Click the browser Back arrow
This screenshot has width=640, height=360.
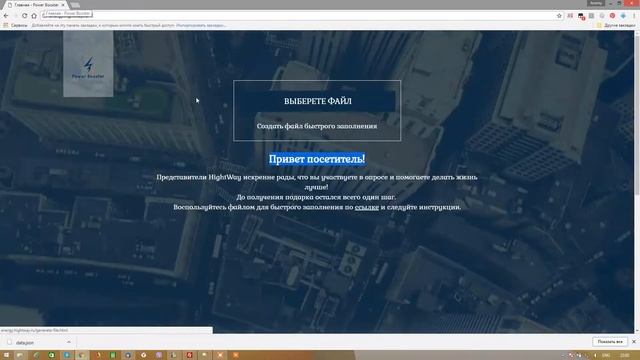(6, 16)
